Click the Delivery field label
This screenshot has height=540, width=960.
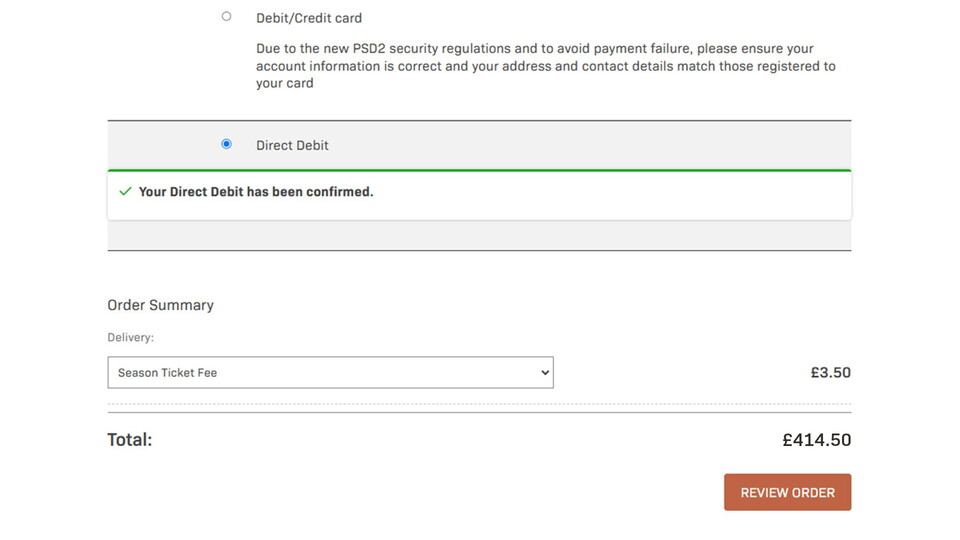point(130,338)
